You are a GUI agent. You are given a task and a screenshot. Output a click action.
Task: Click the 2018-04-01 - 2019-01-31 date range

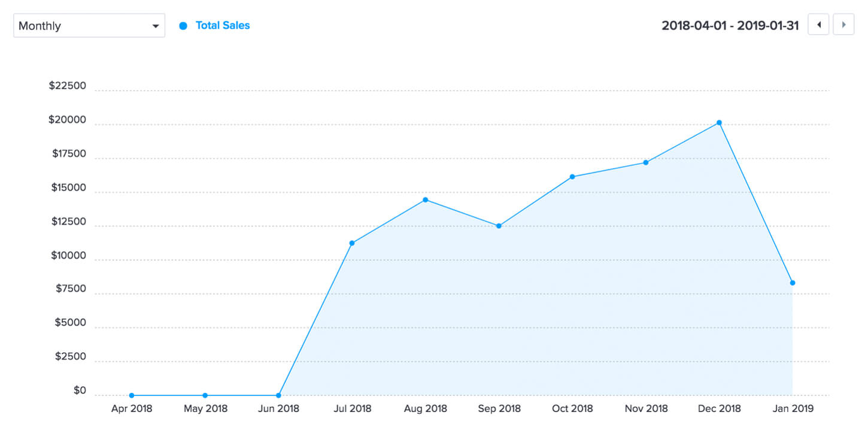(x=730, y=26)
